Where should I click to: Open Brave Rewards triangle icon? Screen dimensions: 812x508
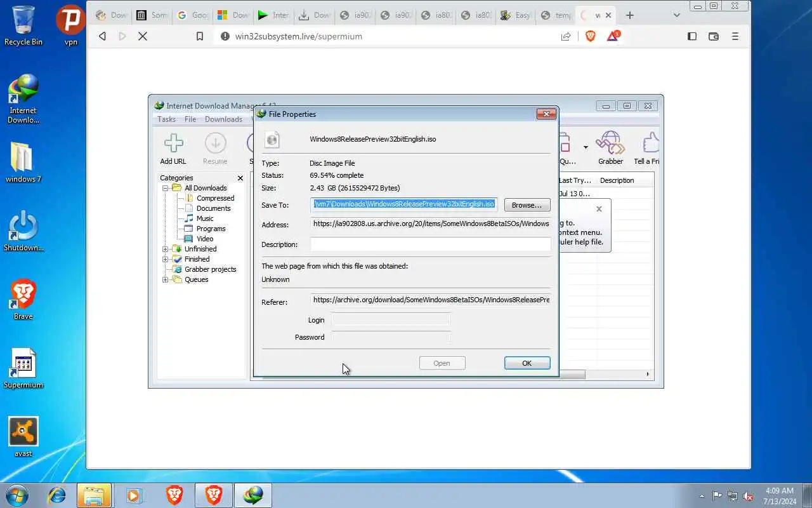point(613,36)
